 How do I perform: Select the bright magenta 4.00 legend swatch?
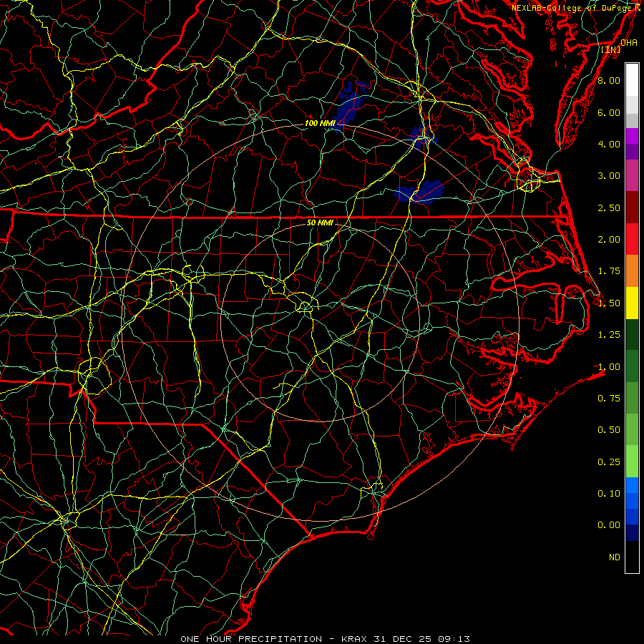(632, 136)
